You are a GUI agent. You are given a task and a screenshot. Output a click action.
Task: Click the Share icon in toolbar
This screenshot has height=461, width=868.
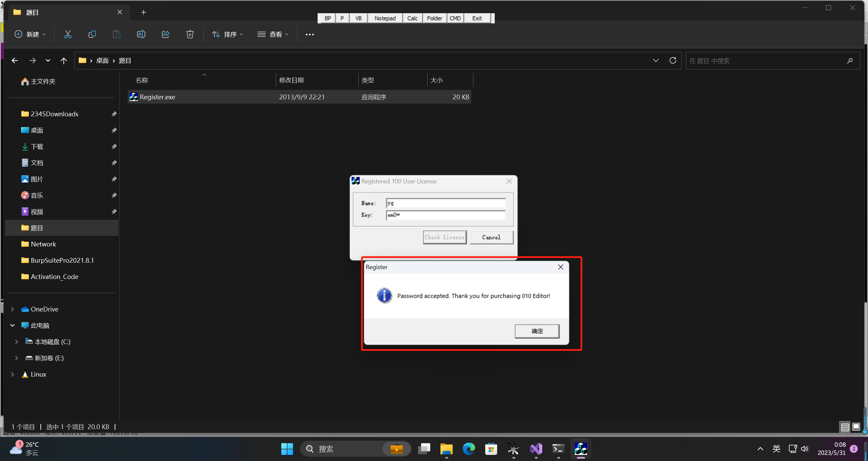pyautogui.click(x=166, y=34)
